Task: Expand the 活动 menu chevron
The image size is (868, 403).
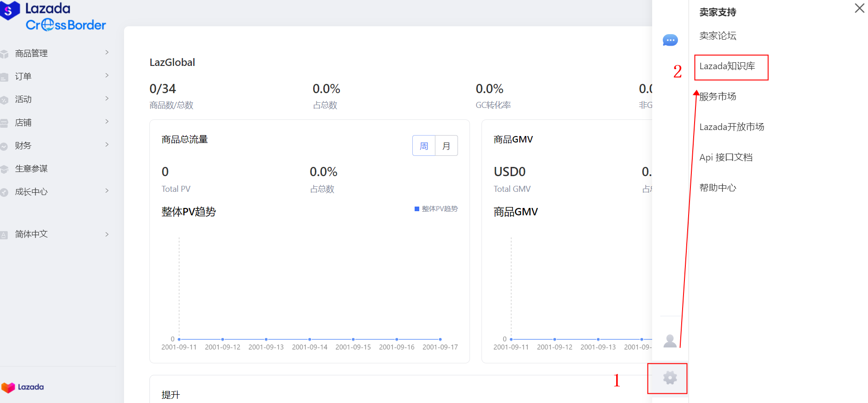Action: [107, 99]
